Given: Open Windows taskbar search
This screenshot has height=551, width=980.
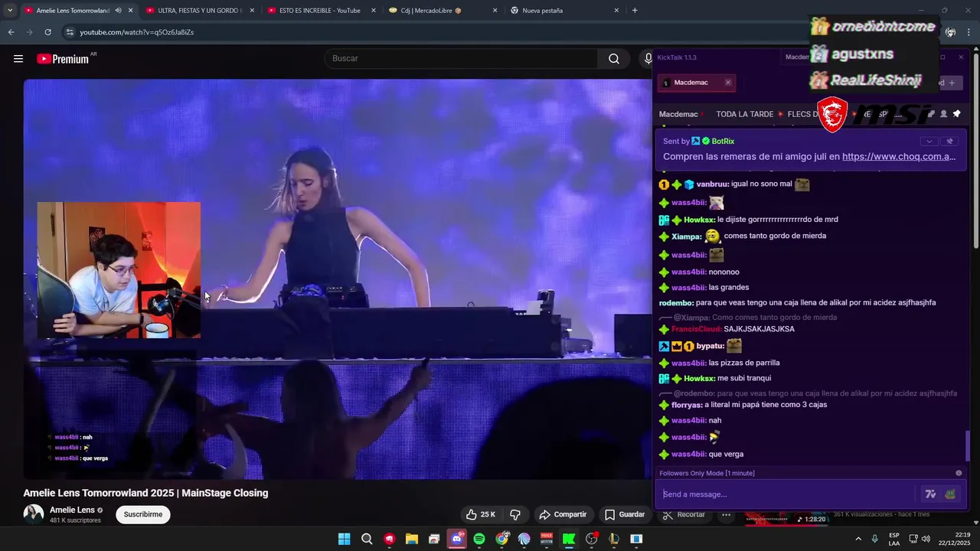Looking at the screenshot, I should 367,539.
